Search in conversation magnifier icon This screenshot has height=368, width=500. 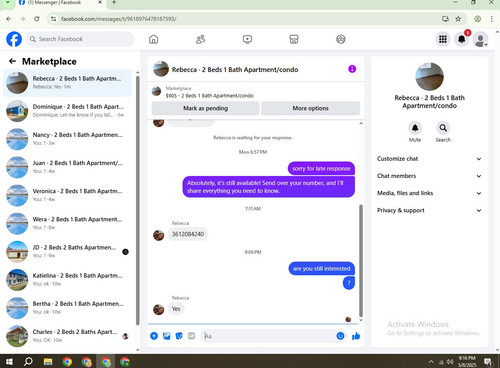pyautogui.click(x=443, y=128)
